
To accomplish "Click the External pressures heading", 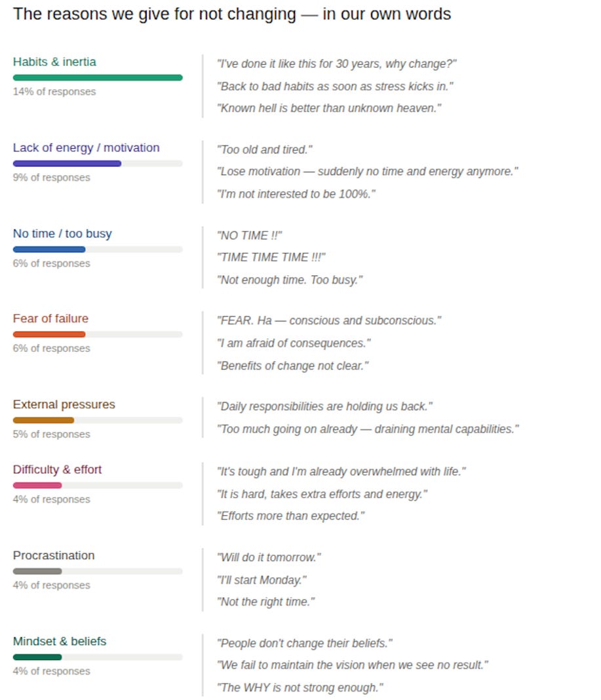I will [64, 404].
